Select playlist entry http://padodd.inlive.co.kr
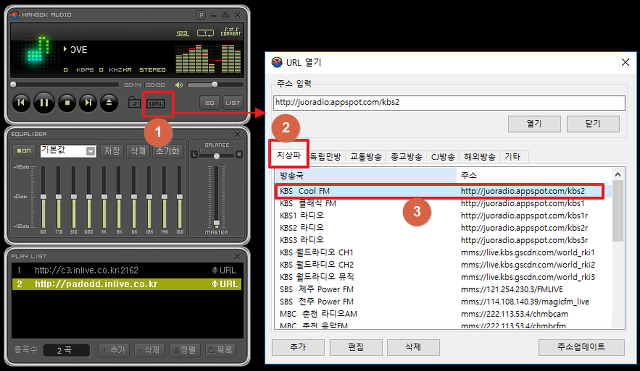The image size is (640, 371). pos(127,284)
